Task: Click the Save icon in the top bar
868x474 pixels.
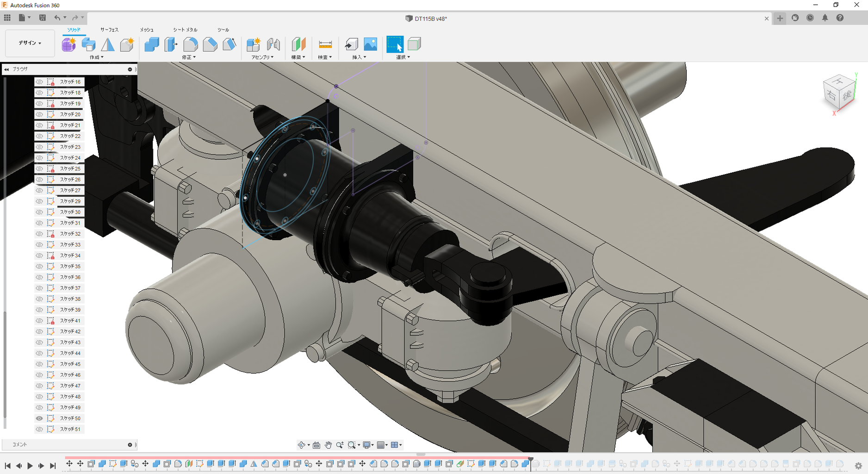Action: pyautogui.click(x=43, y=18)
